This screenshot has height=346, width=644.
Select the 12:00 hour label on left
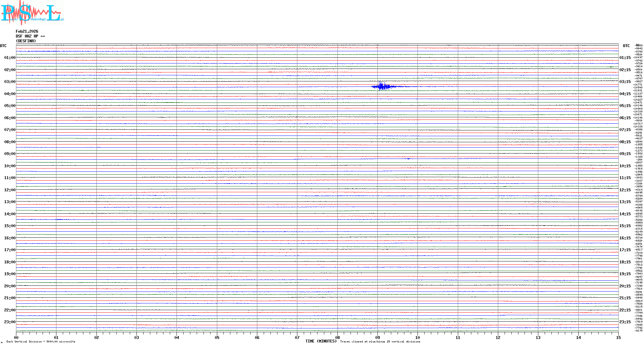pos(10,190)
